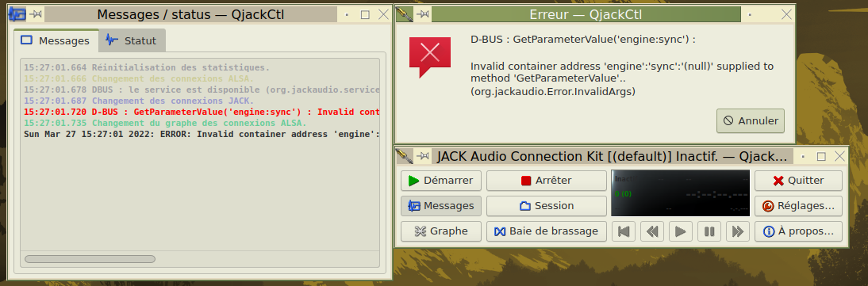This screenshot has height=286, width=868.
Task: Select the Messages tab
Action: click(x=56, y=40)
